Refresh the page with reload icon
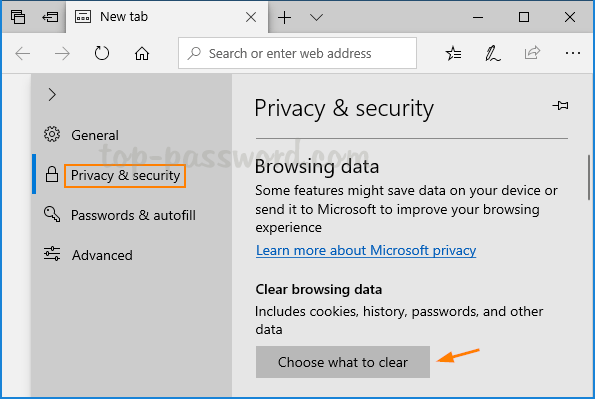The height and width of the screenshot is (399, 595). [102, 53]
